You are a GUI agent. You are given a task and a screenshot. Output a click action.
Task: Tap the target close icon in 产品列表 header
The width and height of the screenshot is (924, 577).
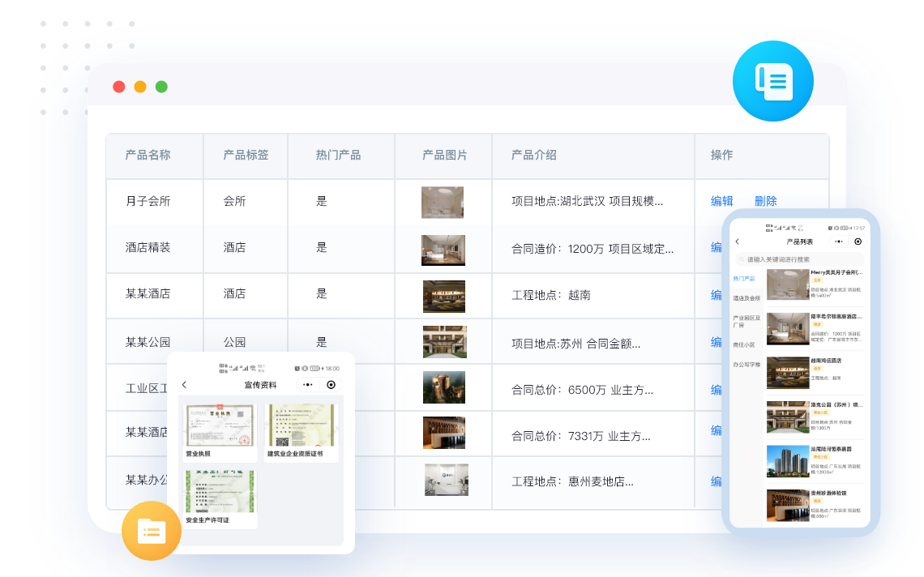click(858, 241)
